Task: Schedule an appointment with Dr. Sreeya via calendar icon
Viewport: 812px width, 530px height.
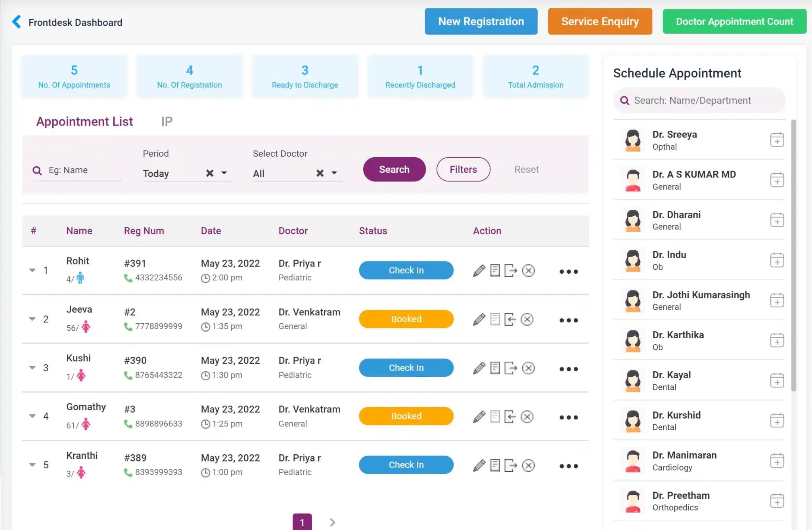Action: point(777,140)
